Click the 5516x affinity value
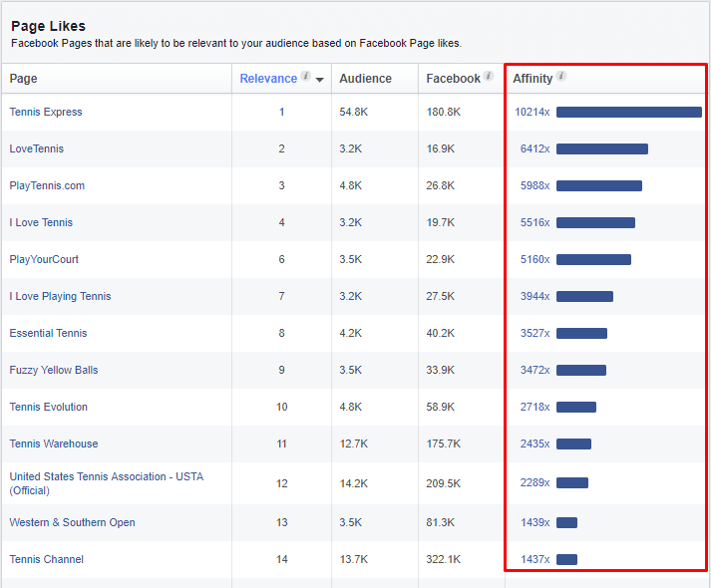711x588 pixels. pyautogui.click(x=534, y=222)
